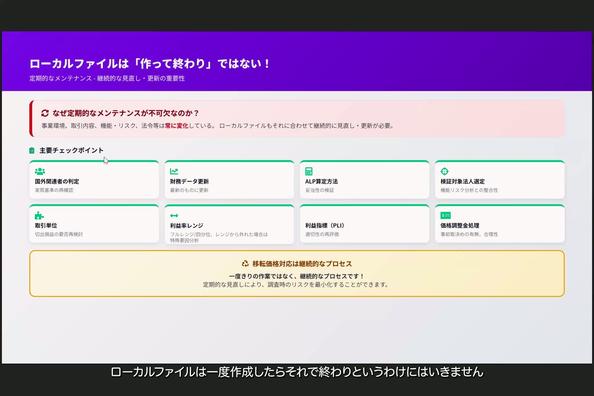Click the refresh icon beside なぜ定期的なメンテナンス heading

(x=45, y=113)
